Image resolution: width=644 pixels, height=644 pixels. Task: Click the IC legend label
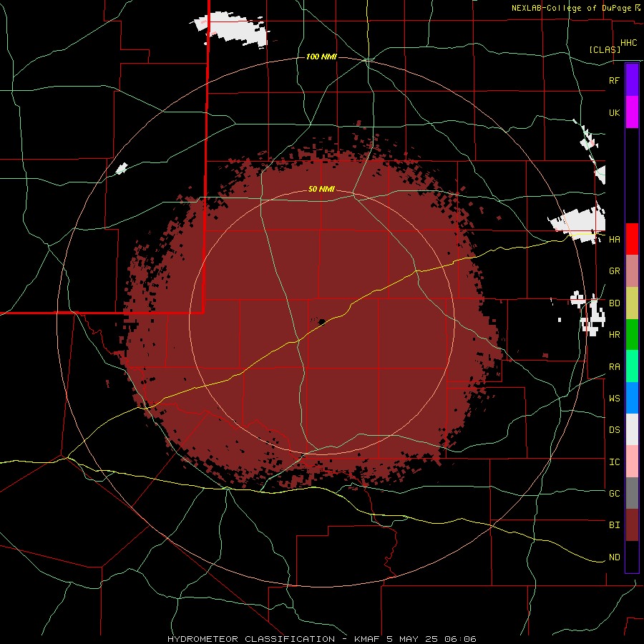click(x=614, y=462)
